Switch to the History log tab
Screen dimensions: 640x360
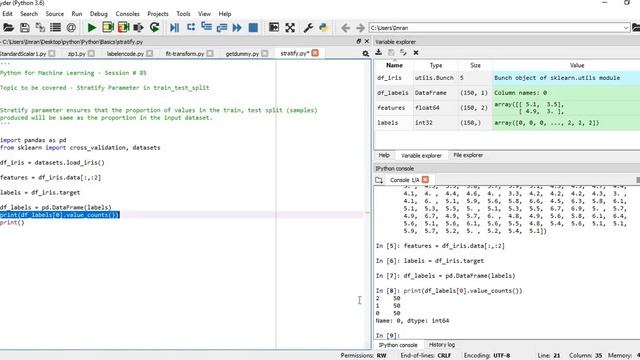[x=442, y=345]
